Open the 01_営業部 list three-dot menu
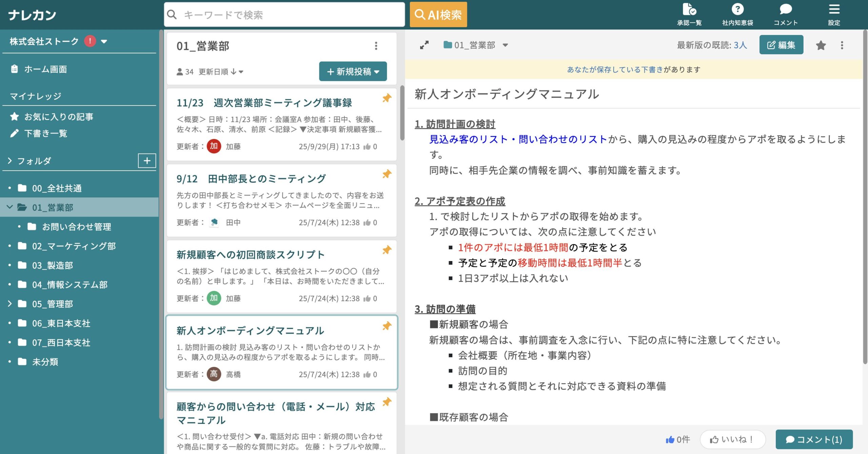The image size is (868, 454). (x=376, y=46)
